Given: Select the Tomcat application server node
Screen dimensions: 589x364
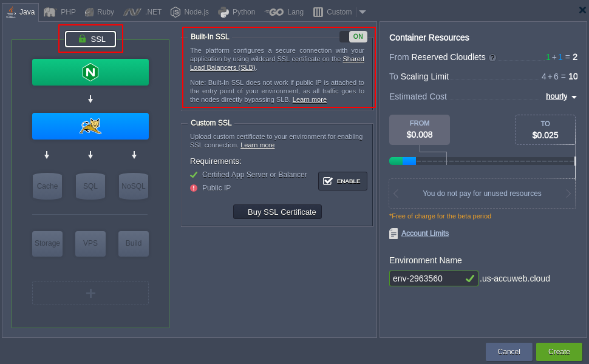Looking at the screenshot, I should [x=90, y=126].
